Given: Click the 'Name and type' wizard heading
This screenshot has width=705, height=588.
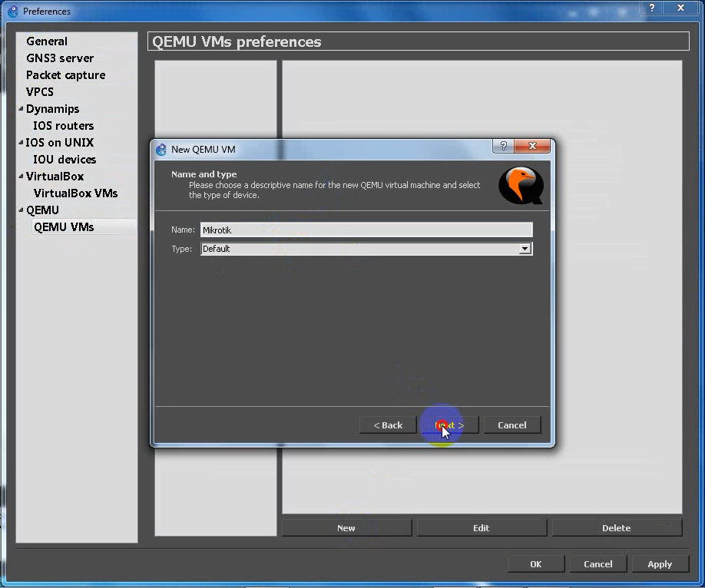Looking at the screenshot, I should pyautogui.click(x=204, y=174).
